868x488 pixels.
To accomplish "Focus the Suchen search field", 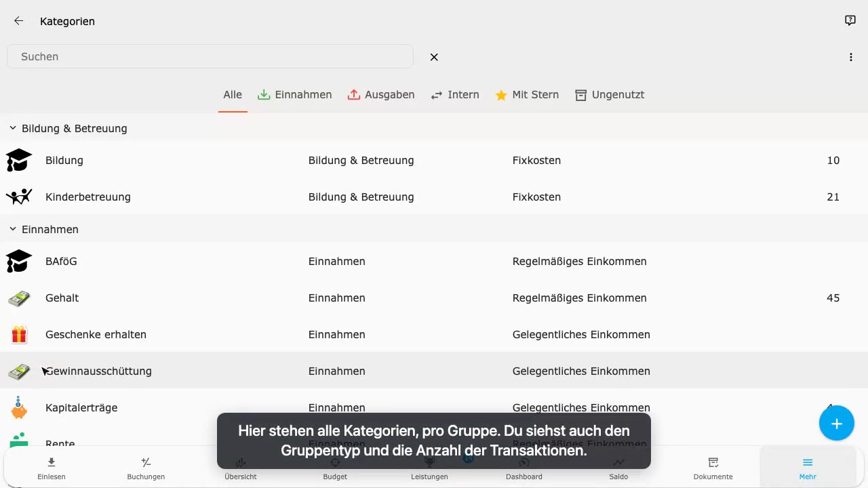I will pos(210,57).
